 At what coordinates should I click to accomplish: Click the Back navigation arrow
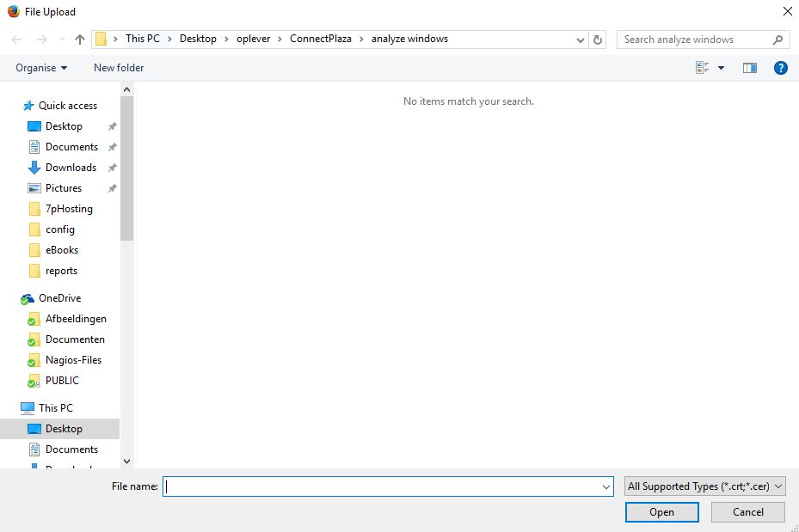pos(16,40)
